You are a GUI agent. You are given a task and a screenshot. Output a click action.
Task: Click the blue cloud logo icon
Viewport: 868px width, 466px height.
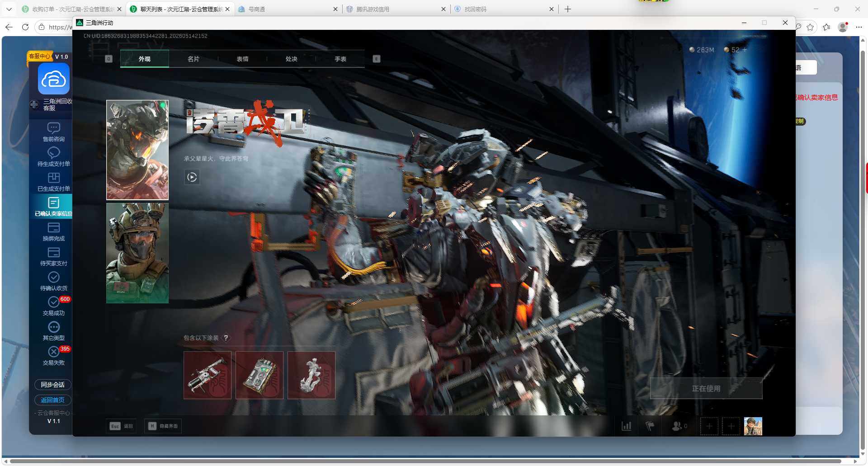[53, 79]
